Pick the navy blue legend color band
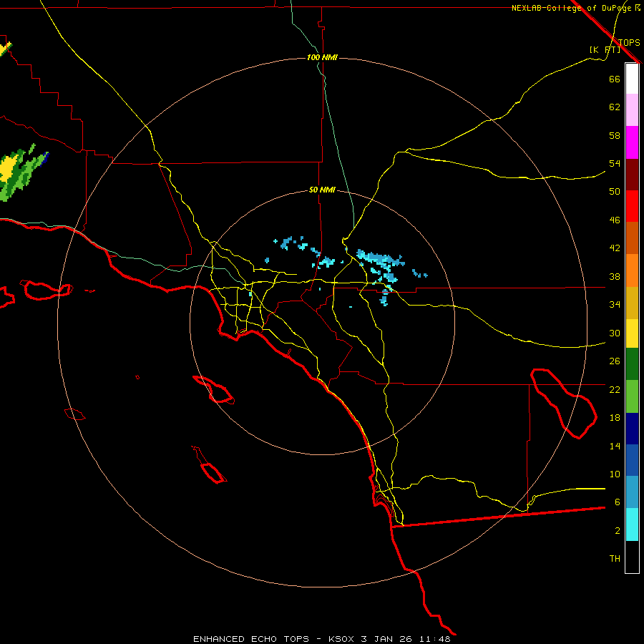Screen dimensions: 644x644 632,429
